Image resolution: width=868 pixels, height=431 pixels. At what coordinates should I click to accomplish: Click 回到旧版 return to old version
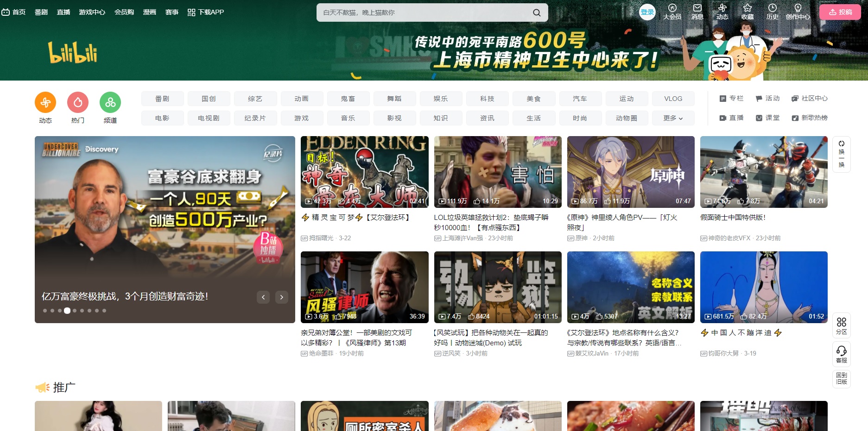coord(841,379)
